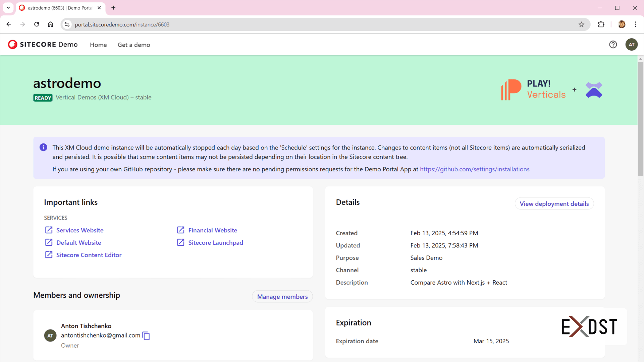Open Services Website via its external-link icon
Screen dimensions: 644x362
coord(49,230)
